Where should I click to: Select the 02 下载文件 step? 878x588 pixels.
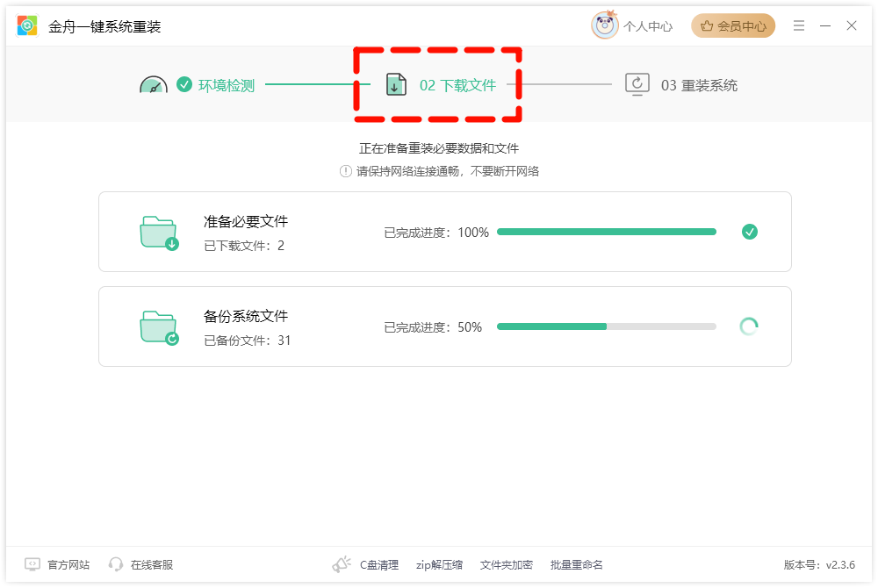point(457,86)
